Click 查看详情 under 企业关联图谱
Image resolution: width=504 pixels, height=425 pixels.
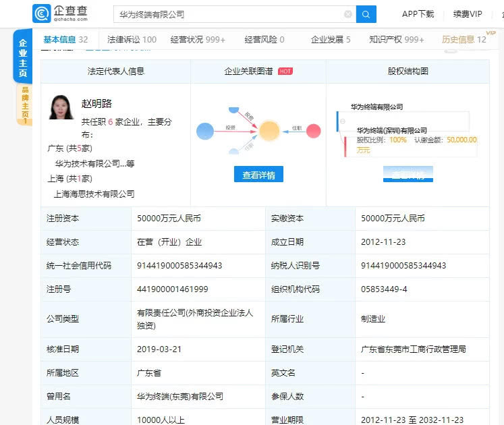(x=258, y=174)
